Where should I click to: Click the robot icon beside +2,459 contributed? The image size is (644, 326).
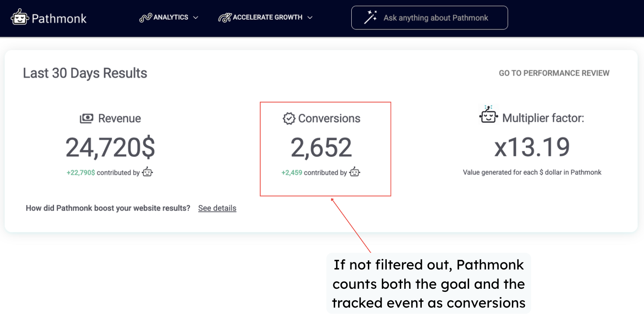click(354, 172)
